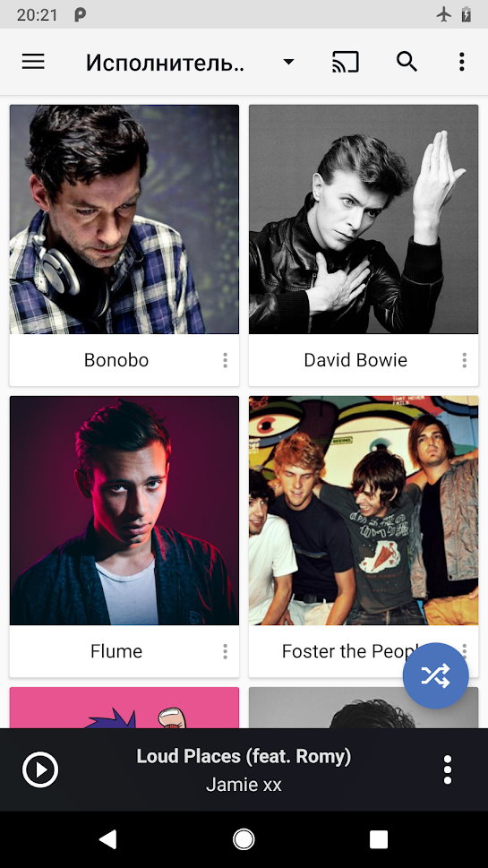Tap the Cast to device icon
This screenshot has width=488, height=868.
pos(346,62)
